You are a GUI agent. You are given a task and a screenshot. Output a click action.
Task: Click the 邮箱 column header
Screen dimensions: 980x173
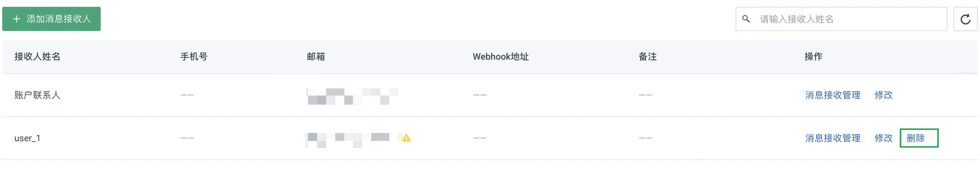316,57
